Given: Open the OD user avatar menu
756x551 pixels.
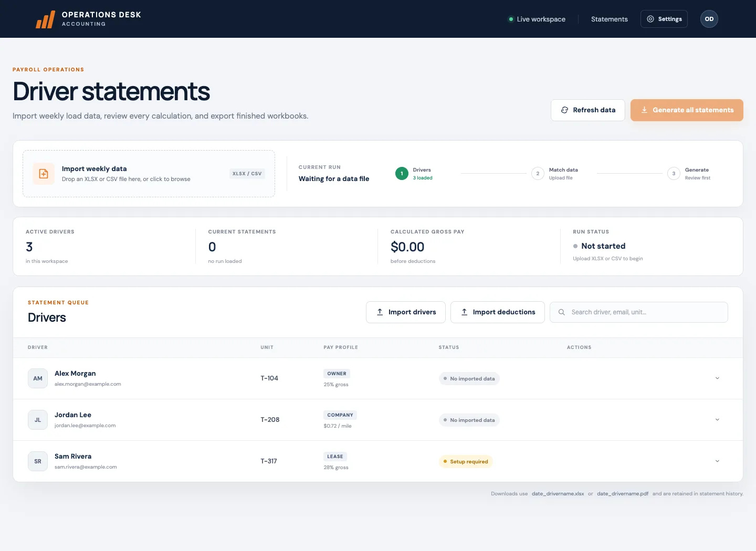Looking at the screenshot, I should pyautogui.click(x=709, y=19).
